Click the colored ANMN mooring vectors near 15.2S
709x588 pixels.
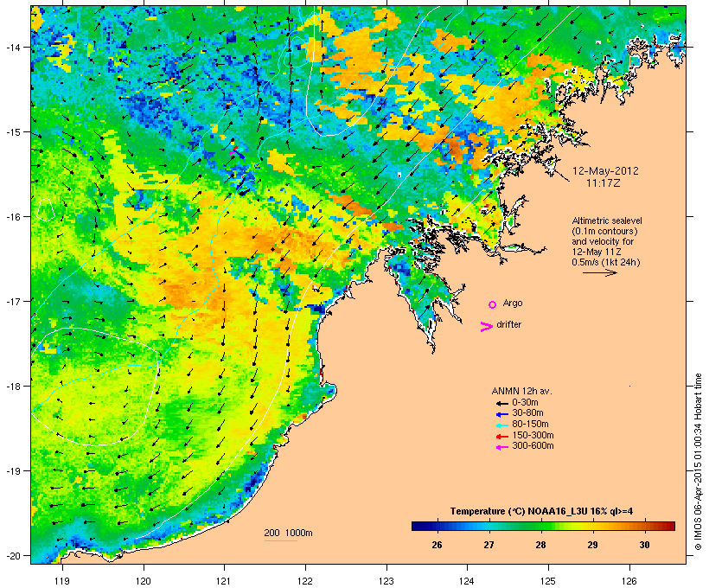[237, 152]
